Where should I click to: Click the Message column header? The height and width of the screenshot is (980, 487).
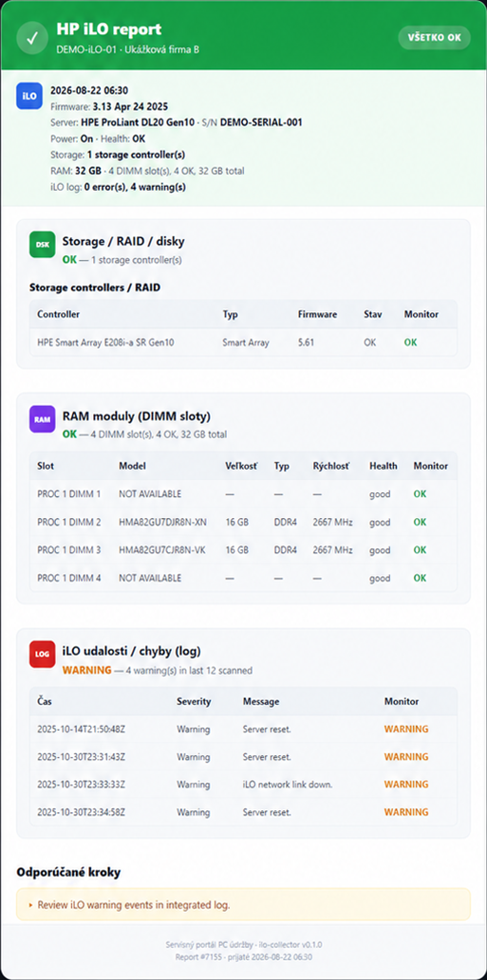[261, 701]
